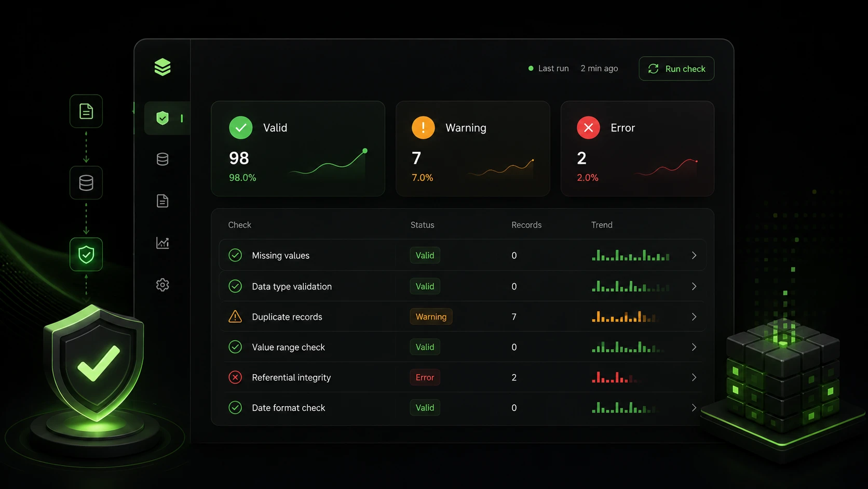The image size is (868, 489).
Task: Click the Error badge for Referential integrity
Action: point(425,377)
